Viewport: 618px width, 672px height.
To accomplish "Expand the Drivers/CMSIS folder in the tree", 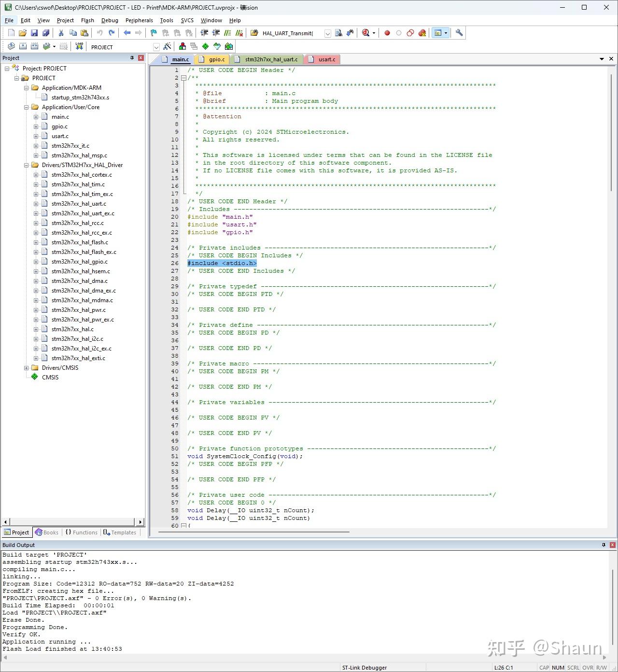I will click(27, 368).
